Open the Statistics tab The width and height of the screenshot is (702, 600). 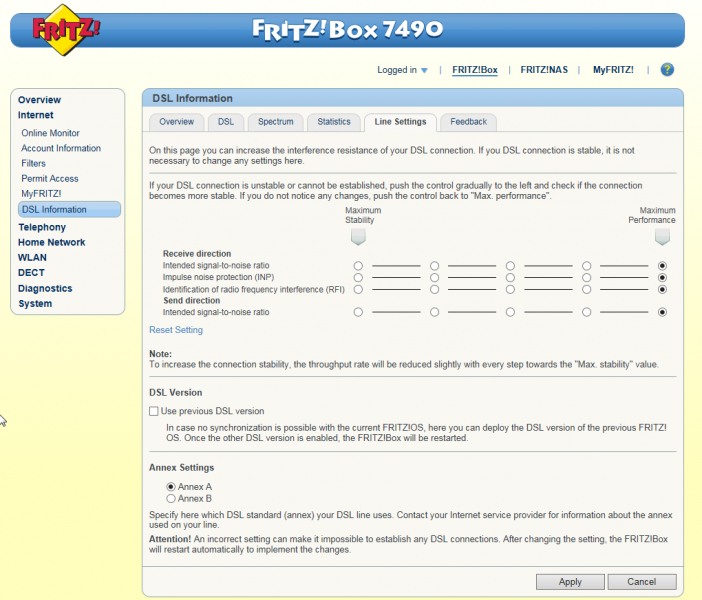click(x=334, y=122)
